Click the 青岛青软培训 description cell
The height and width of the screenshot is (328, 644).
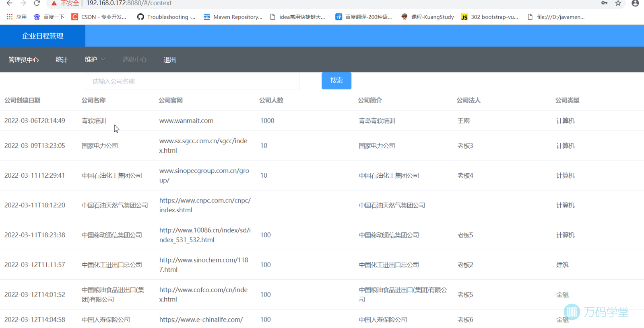coord(377,121)
